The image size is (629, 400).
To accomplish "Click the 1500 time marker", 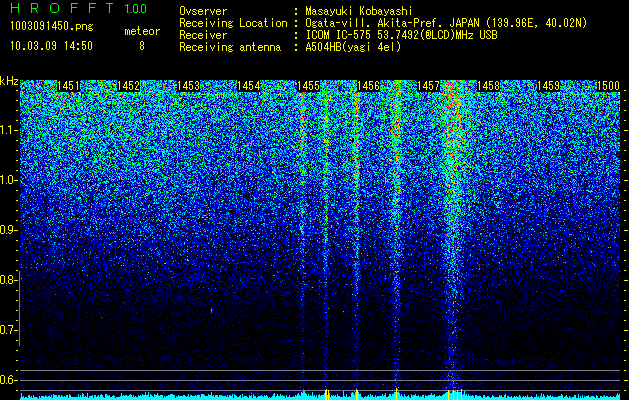I will pos(608,86).
